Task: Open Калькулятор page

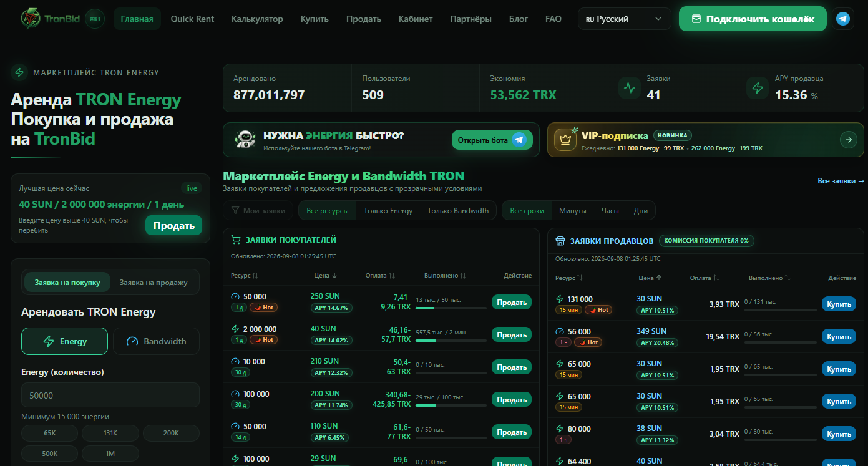Action: tap(257, 19)
